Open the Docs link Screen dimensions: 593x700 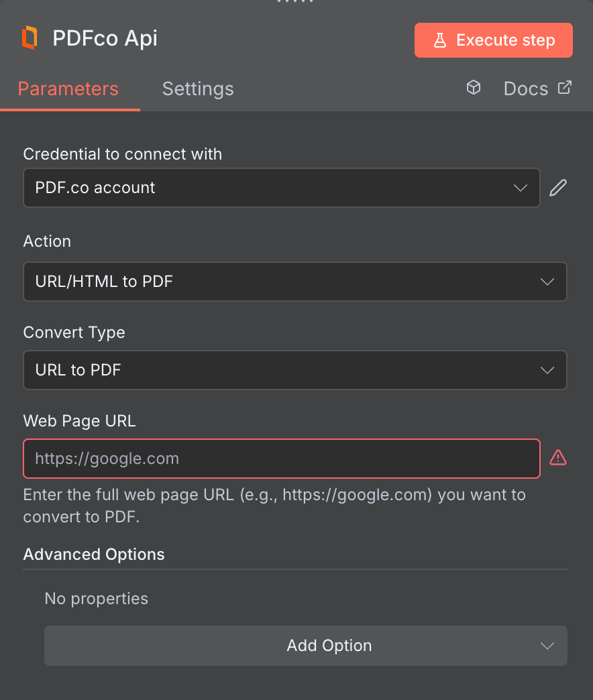537,89
